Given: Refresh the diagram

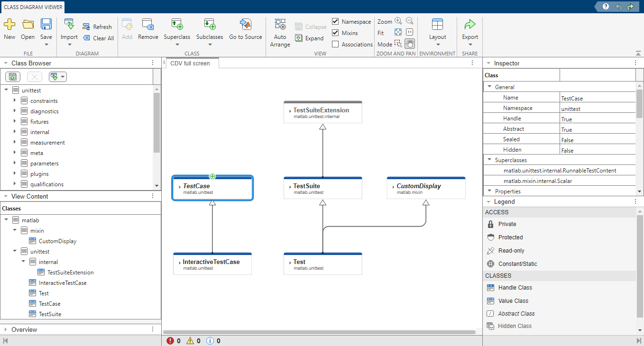Looking at the screenshot, I should [97, 27].
